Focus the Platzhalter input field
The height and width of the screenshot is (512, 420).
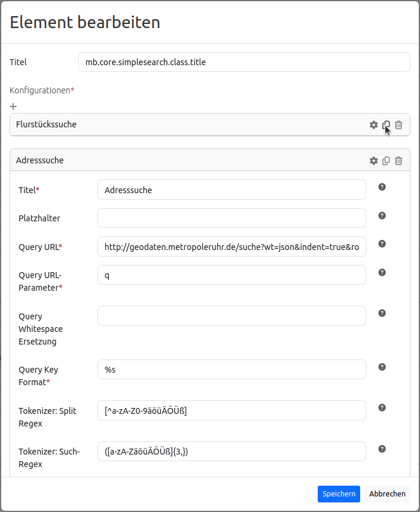click(232, 218)
